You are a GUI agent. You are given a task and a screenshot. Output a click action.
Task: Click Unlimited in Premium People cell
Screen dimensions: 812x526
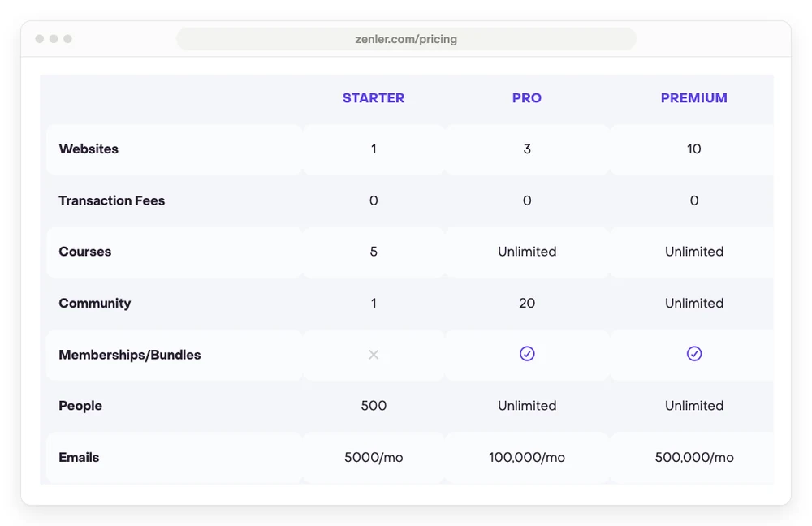point(694,405)
